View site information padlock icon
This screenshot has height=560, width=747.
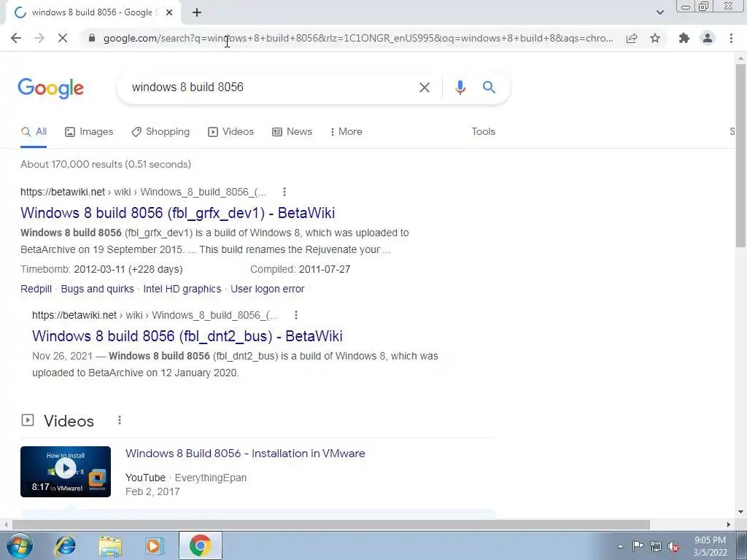click(x=93, y=38)
